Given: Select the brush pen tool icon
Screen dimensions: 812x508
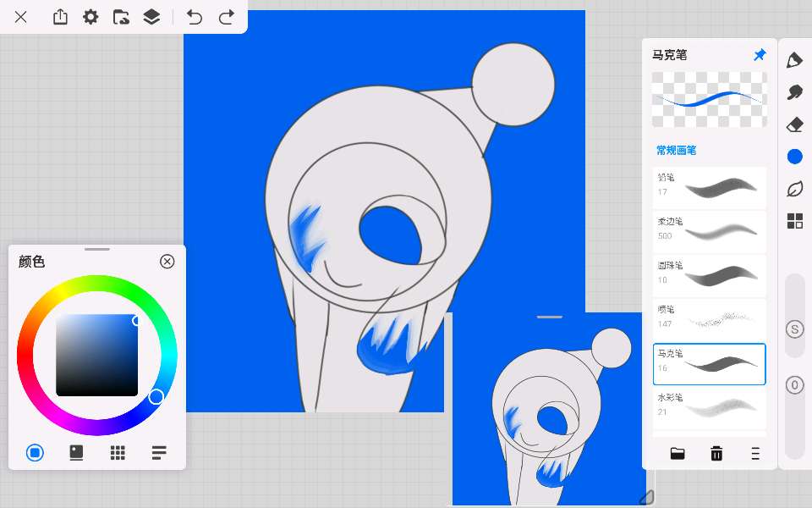Looking at the screenshot, I should [x=794, y=60].
